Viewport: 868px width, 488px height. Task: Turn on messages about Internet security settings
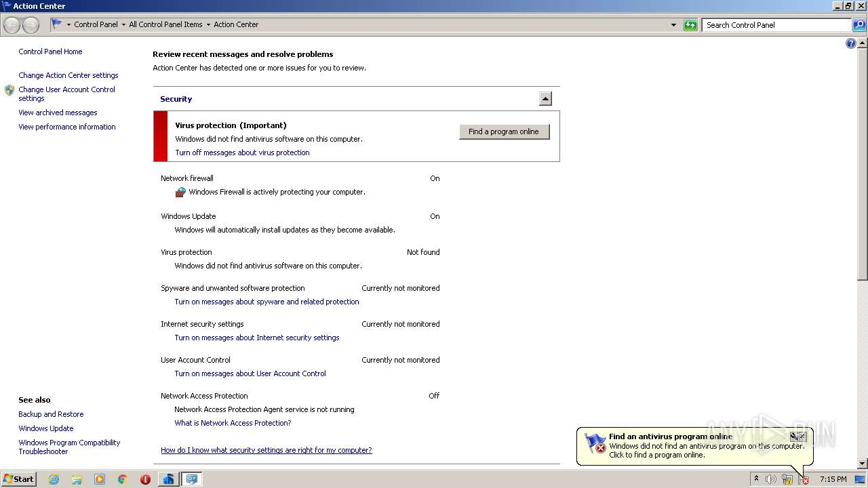257,338
